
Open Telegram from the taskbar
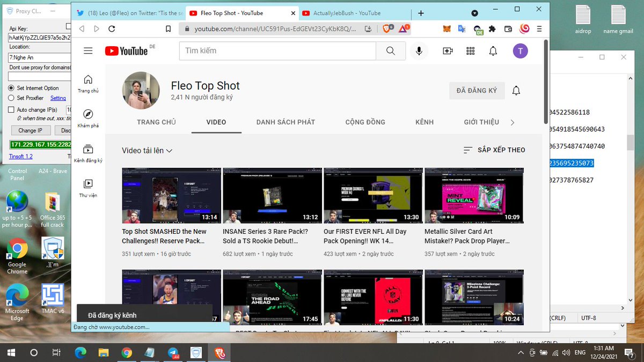pyautogui.click(x=173, y=353)
